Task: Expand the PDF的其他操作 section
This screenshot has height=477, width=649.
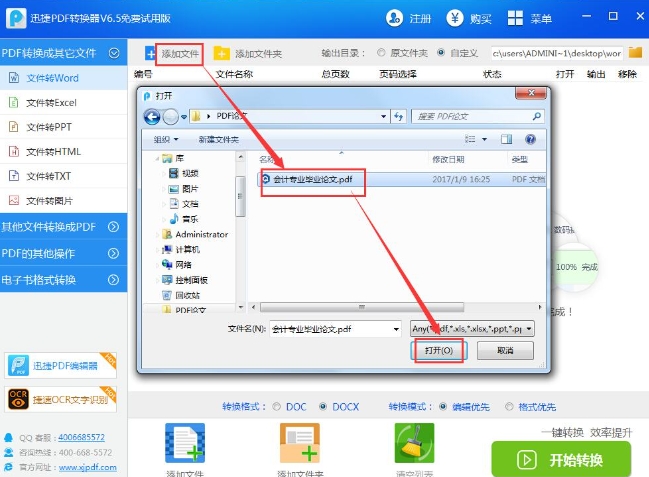Action: pos(113,253)
